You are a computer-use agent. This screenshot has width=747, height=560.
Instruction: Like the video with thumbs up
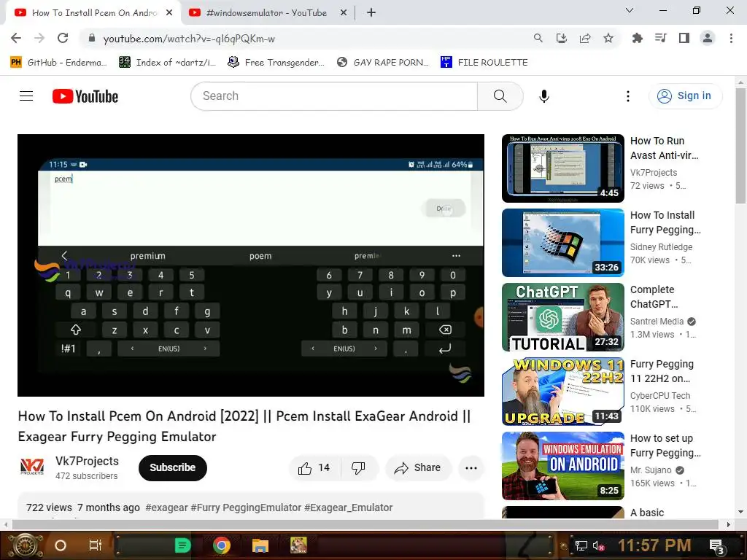[x=315, y=468]
